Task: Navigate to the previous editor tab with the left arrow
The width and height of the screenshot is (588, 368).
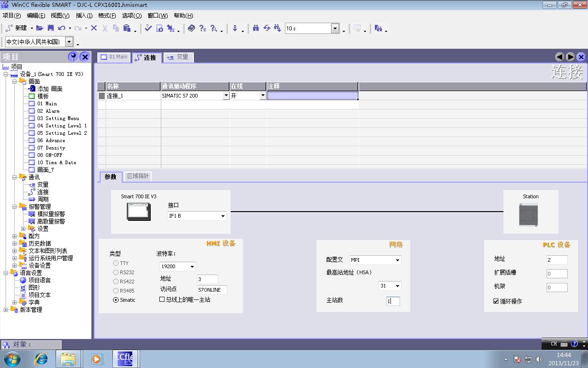Action: [x=560, y=57]
